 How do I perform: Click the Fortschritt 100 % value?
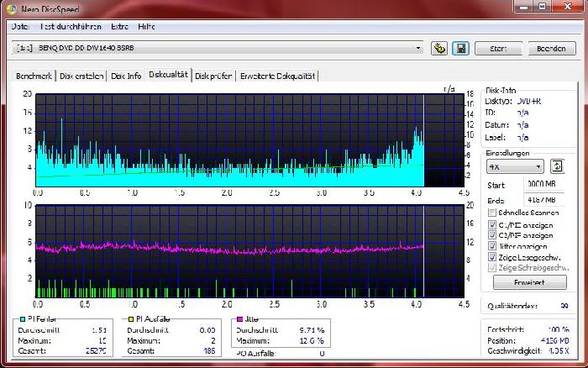[559, 329]
